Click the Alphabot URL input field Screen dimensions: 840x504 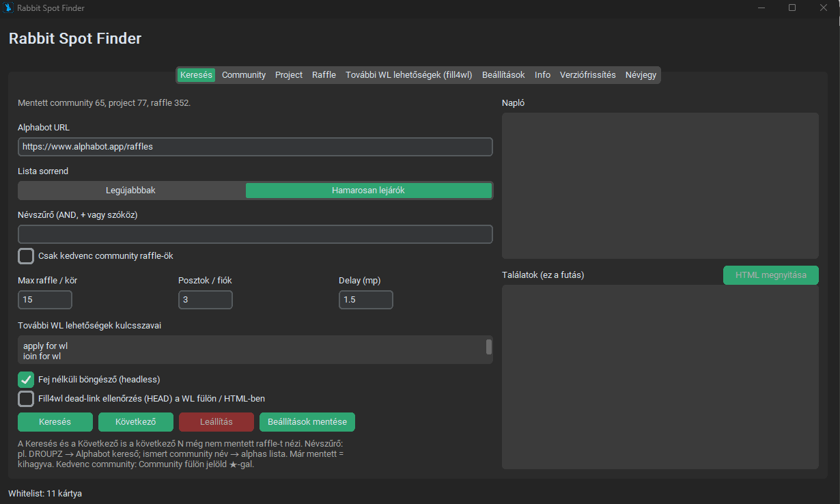(255, 147)
